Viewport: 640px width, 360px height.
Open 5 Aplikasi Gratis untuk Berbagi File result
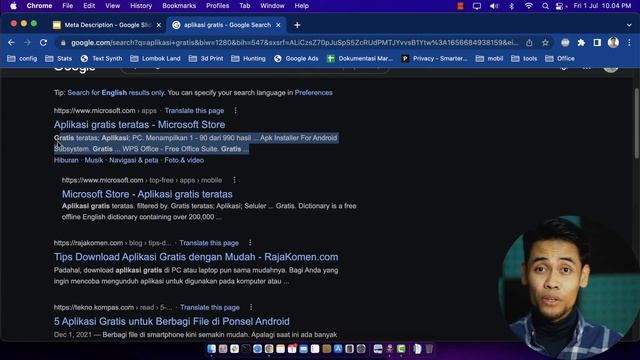[x=172, y=321]
